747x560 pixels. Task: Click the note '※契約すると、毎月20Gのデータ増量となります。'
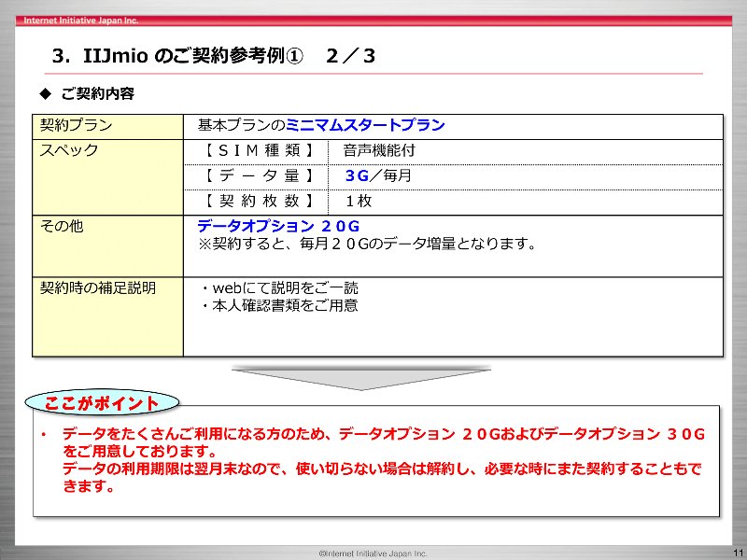367,244
